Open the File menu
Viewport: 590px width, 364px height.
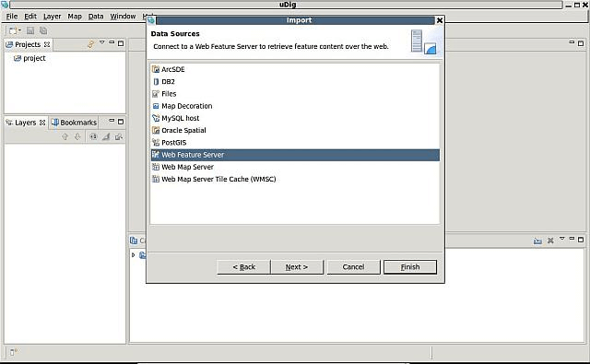pyautogui.click(x=12, y=17)
